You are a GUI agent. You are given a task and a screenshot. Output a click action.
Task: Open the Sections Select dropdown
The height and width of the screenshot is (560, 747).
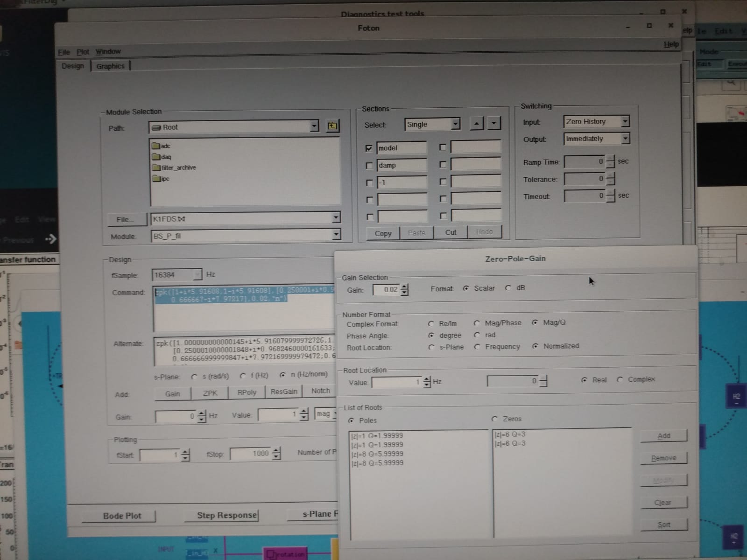[x=455, y=124]
